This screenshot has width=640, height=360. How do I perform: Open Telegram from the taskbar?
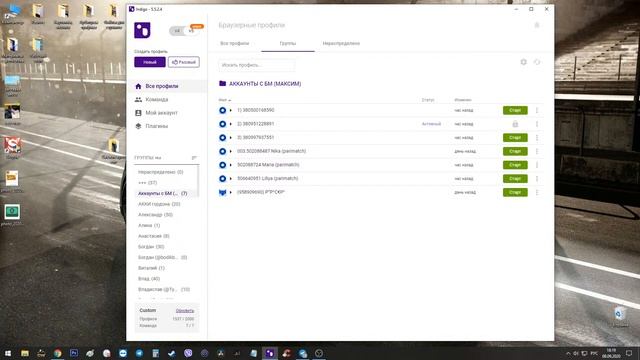pyautogui.click(x=139, y=353)
